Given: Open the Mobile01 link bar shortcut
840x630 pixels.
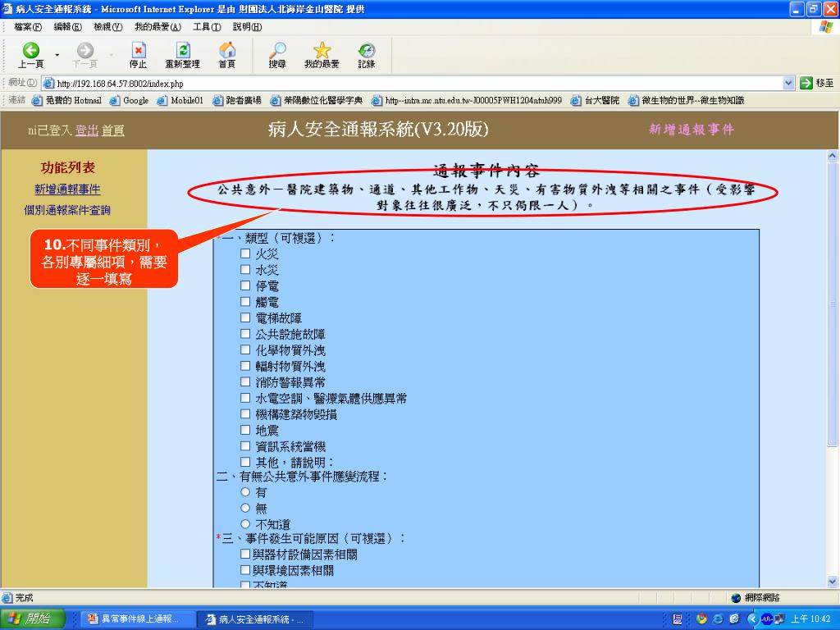Looking at the screenshot, I should pyautogui.click(x=180, y=100).
